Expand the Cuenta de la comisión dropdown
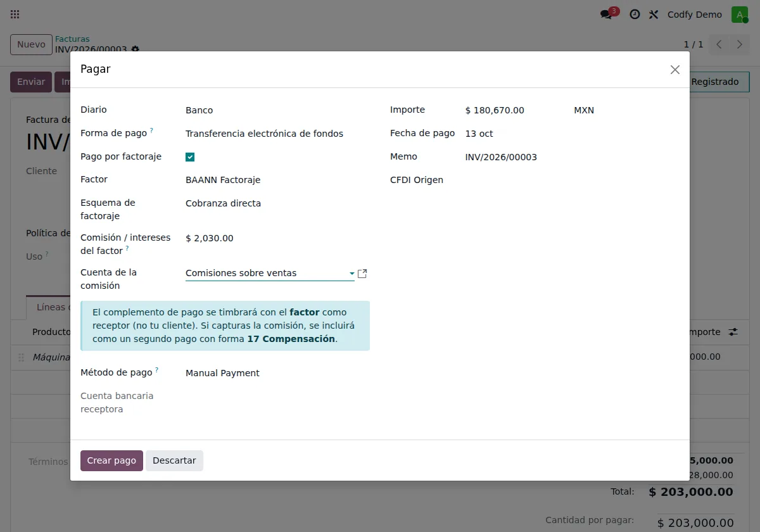760x532 pixels. coord(351,274)
